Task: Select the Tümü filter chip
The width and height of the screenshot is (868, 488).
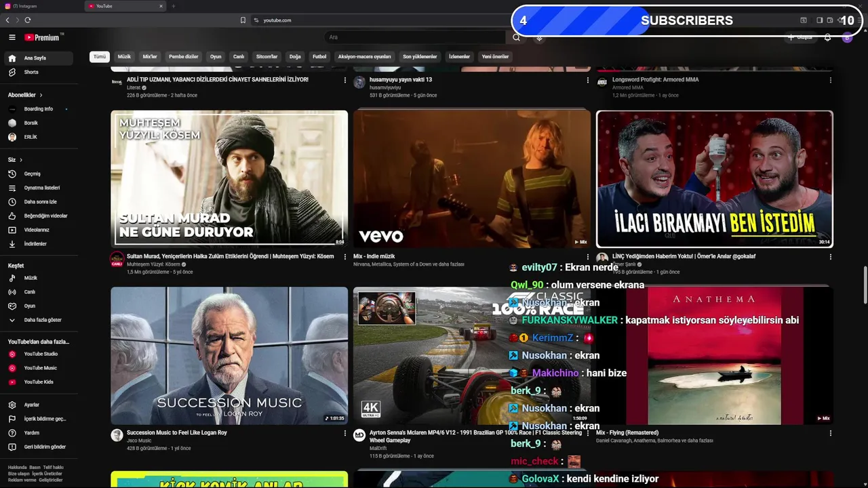Action: [100, 57]
